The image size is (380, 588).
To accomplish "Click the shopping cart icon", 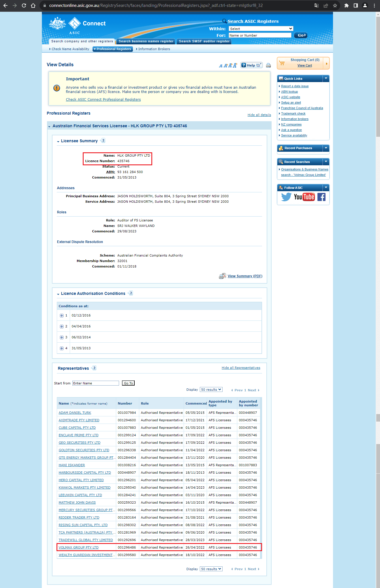I will tap(282, 63).
